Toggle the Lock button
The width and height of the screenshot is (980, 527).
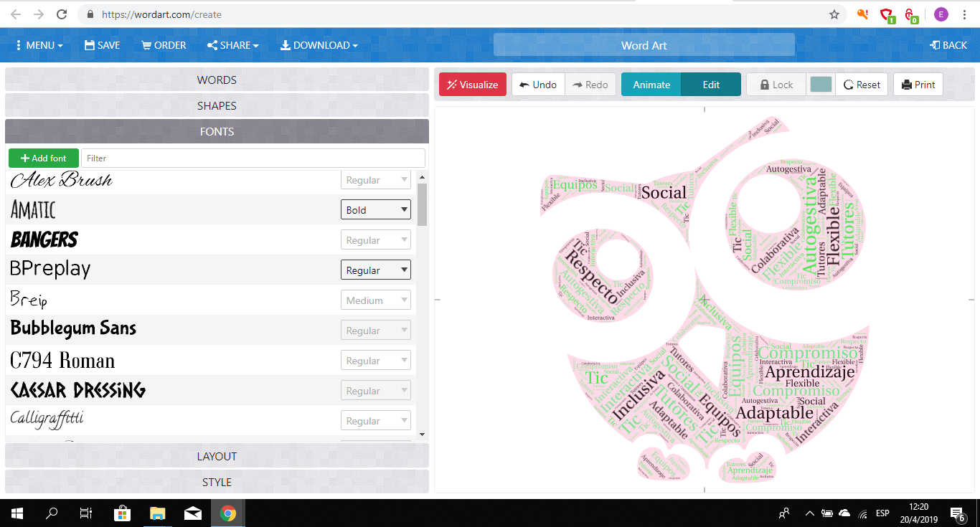coord(776,85)
